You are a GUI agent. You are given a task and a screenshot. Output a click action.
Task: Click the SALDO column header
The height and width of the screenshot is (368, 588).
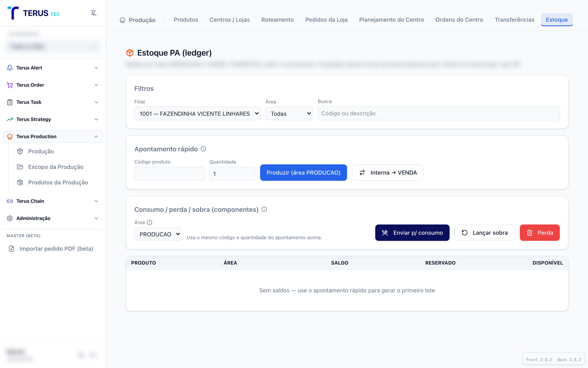(x=340, y=263)
